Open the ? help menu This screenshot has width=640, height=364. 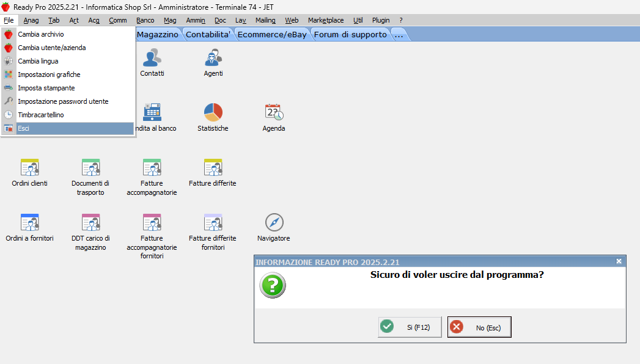click(x=401, y=20)
